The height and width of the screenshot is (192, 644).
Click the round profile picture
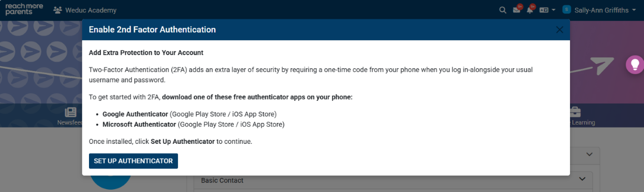pos(111,180)
